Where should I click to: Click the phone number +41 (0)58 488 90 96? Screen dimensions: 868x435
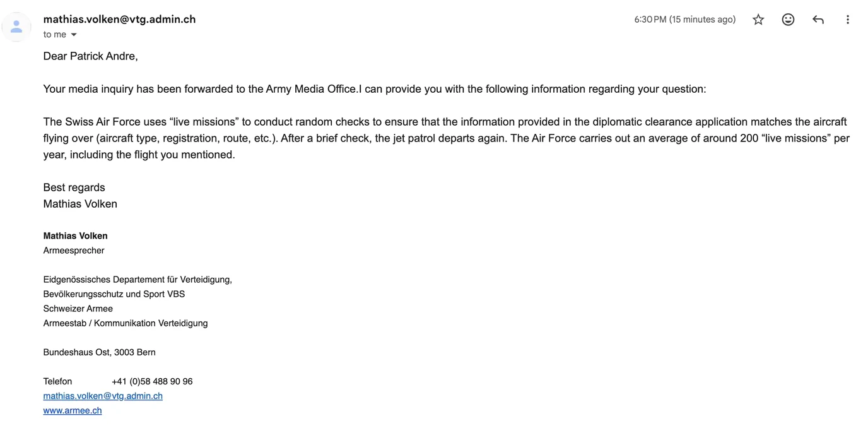[x=152, y=381]
